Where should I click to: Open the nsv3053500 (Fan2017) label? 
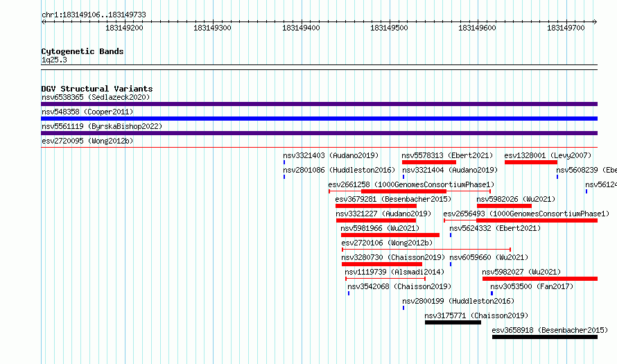[x=532, y=286]
